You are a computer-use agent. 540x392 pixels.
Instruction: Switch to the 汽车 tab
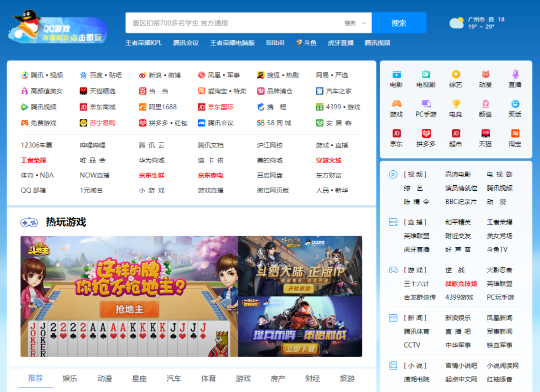[x=174, y=379]
